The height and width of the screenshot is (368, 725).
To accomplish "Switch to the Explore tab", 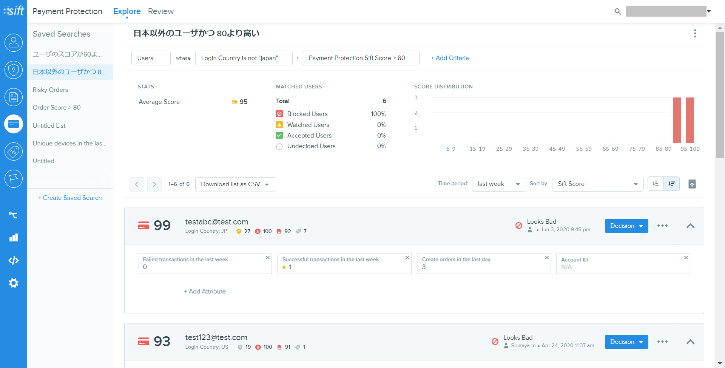I will [x=127, y=12].
